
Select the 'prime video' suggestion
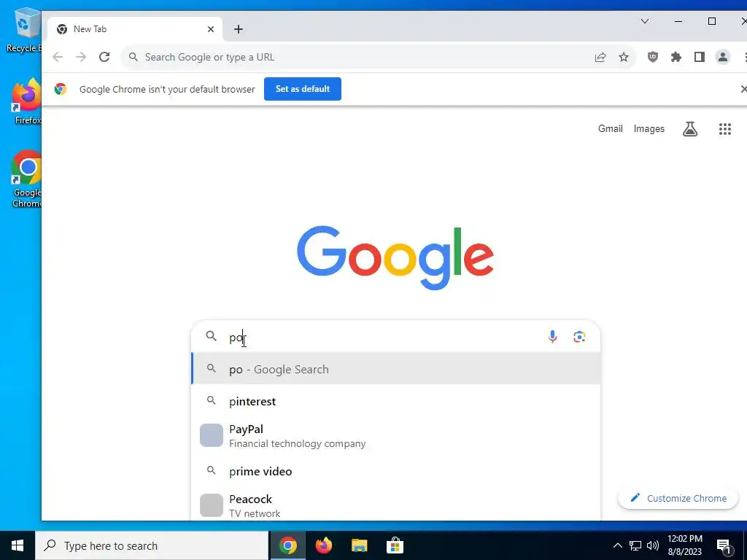[x=396, y=472]
